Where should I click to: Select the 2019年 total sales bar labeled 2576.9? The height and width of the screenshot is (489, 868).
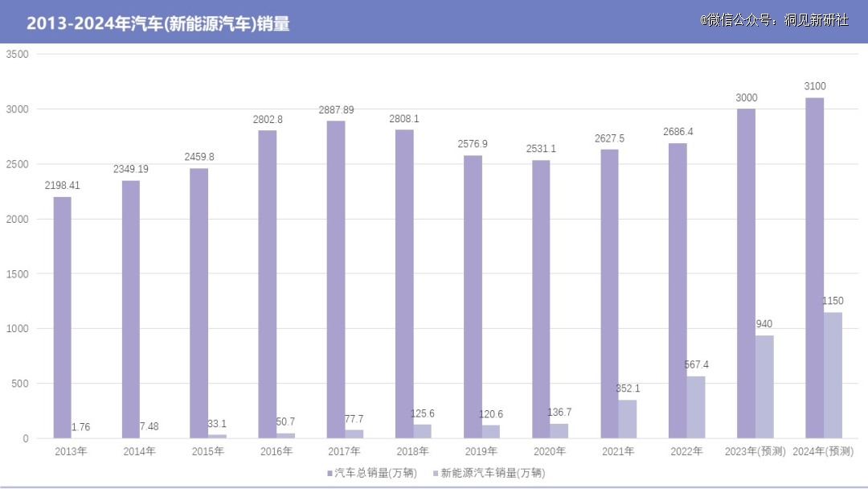click(473, 297)
